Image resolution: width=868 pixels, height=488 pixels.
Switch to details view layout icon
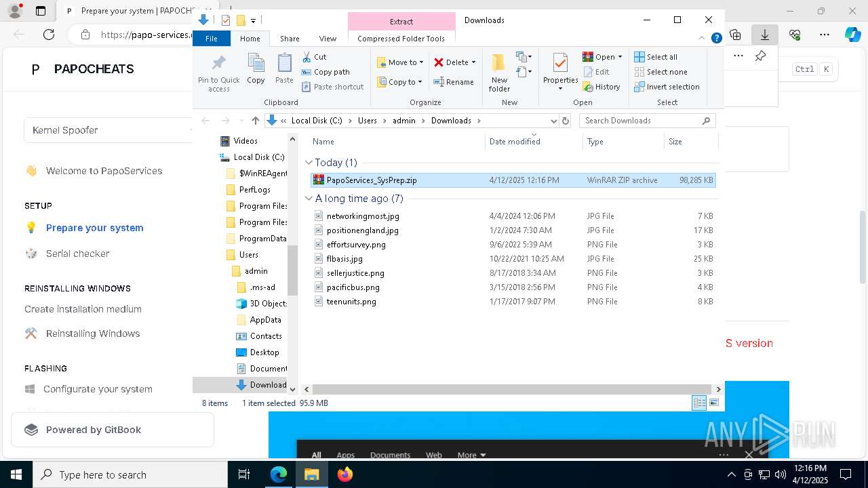[699, 403]
